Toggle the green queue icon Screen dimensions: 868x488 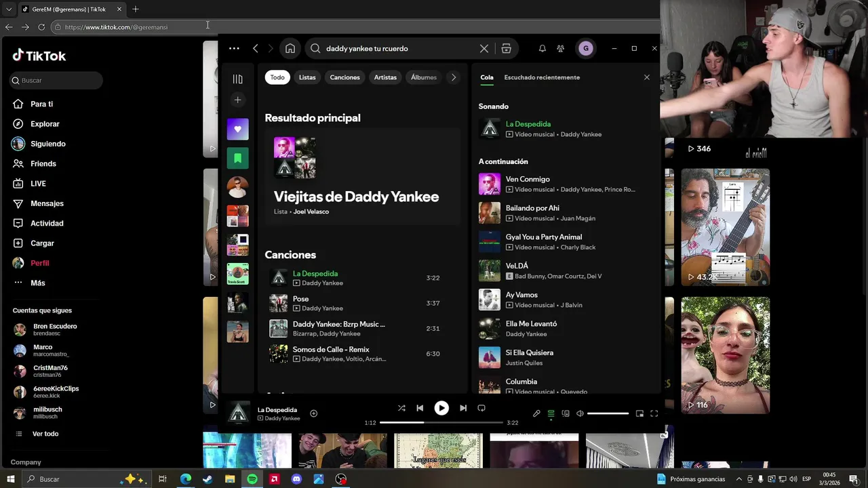click(x=551, y=413)
